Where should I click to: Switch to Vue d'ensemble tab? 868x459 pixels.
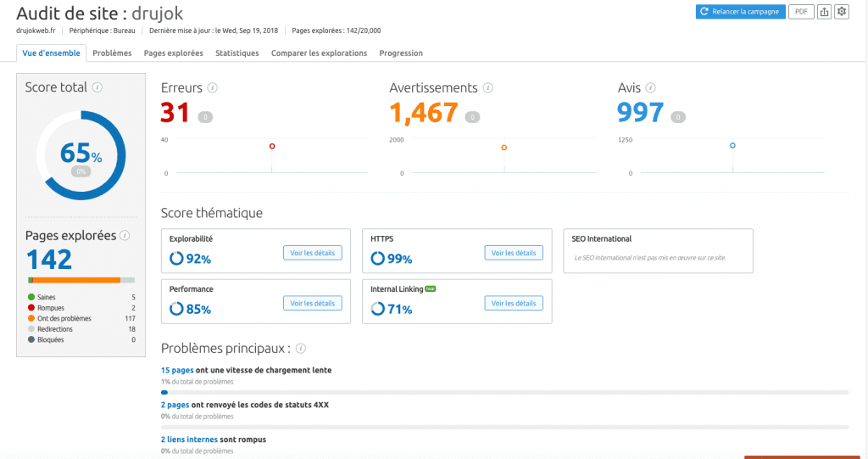click(51, 53)
